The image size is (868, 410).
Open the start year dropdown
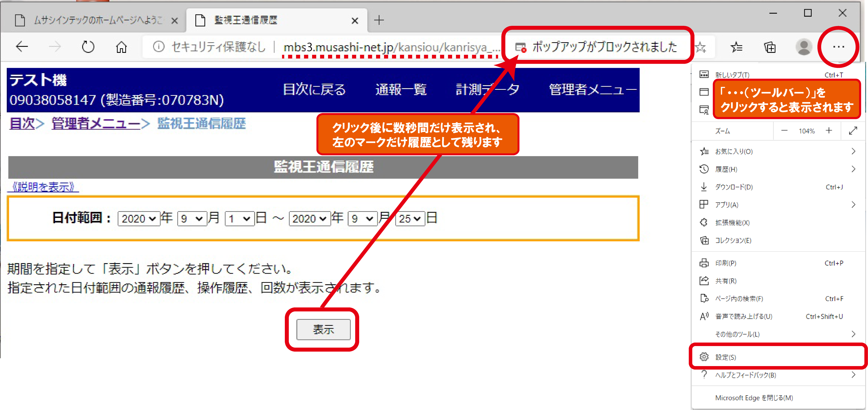[x=139, y=219]
